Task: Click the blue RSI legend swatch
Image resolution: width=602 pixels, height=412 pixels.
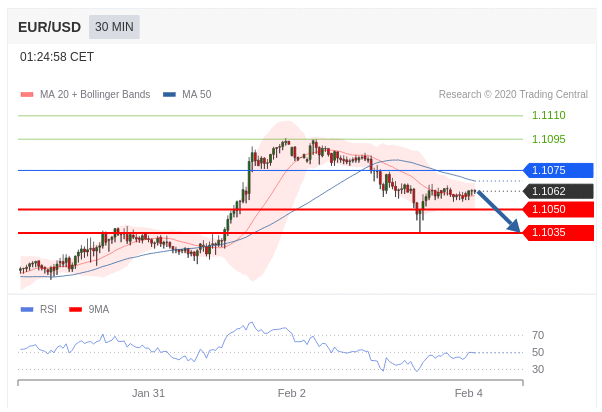Action: [27, 309]
